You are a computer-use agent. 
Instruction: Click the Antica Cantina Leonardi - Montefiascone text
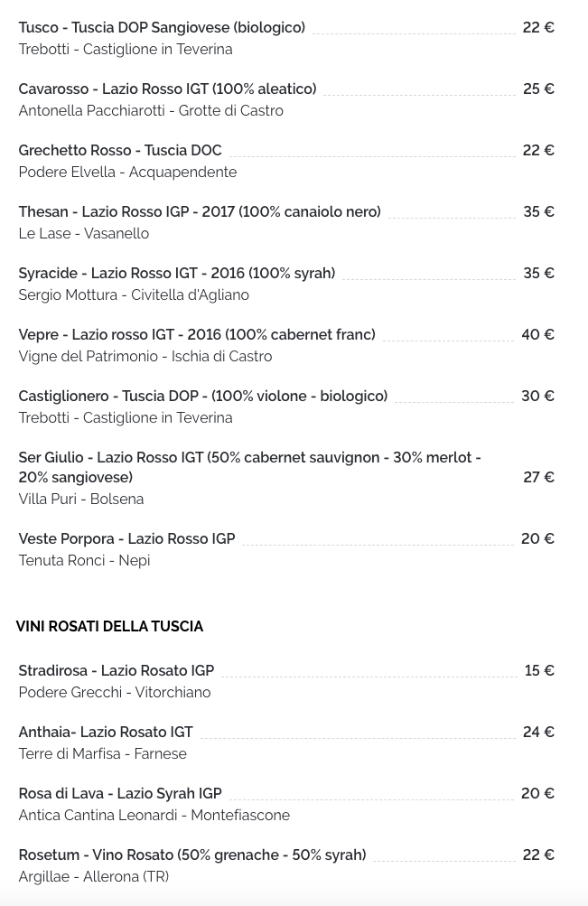point(154,816)
